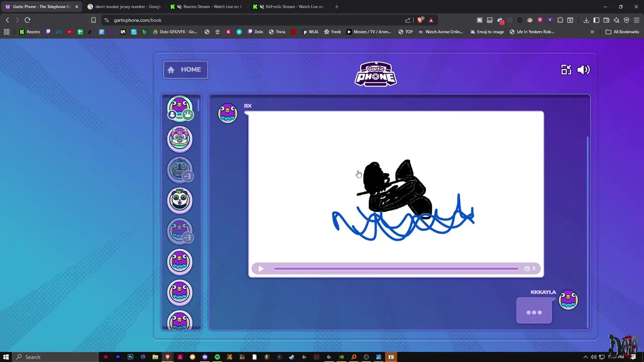
Task: Open the browser main menu
Action: pos(636,20)
